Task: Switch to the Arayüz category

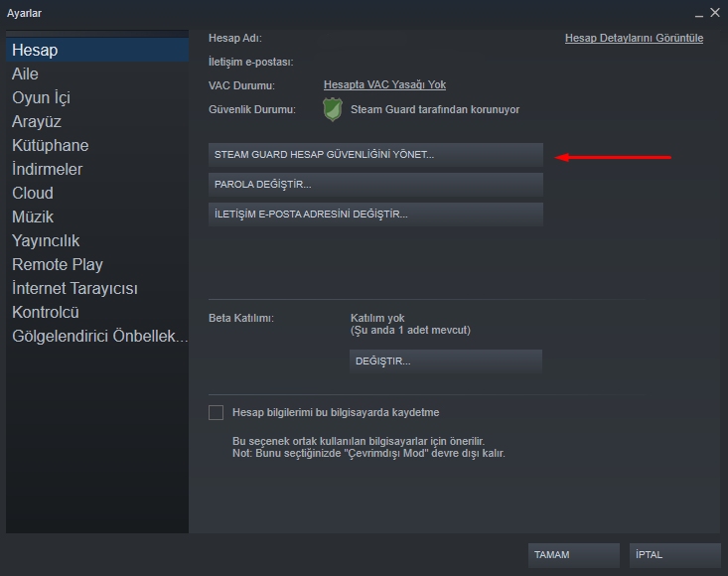Action: 97,121
